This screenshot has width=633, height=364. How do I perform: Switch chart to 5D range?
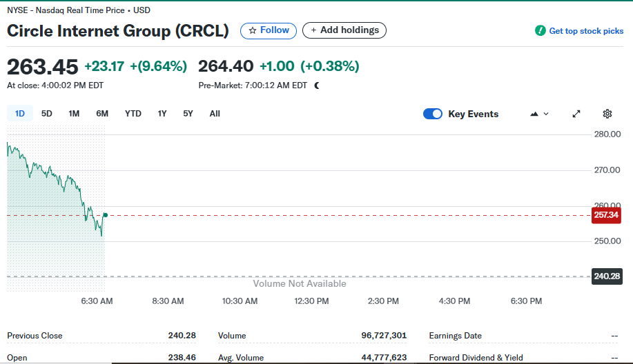pos(47,114)
